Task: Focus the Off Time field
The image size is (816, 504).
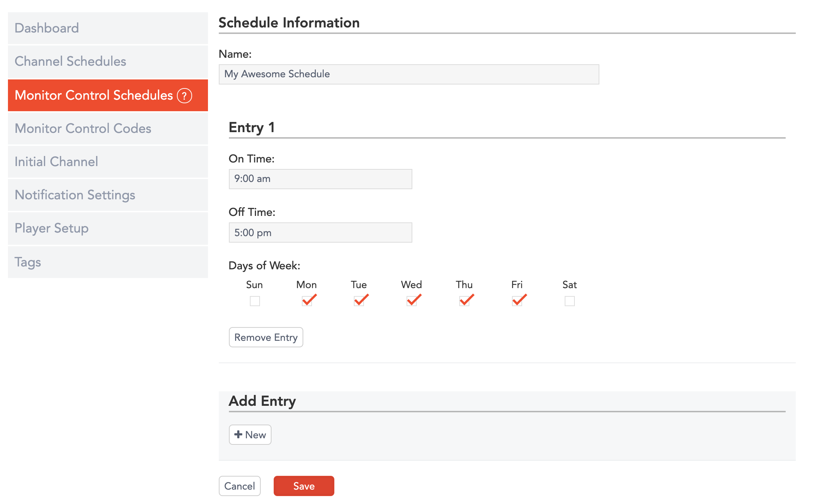Action: tap(321, 233)
